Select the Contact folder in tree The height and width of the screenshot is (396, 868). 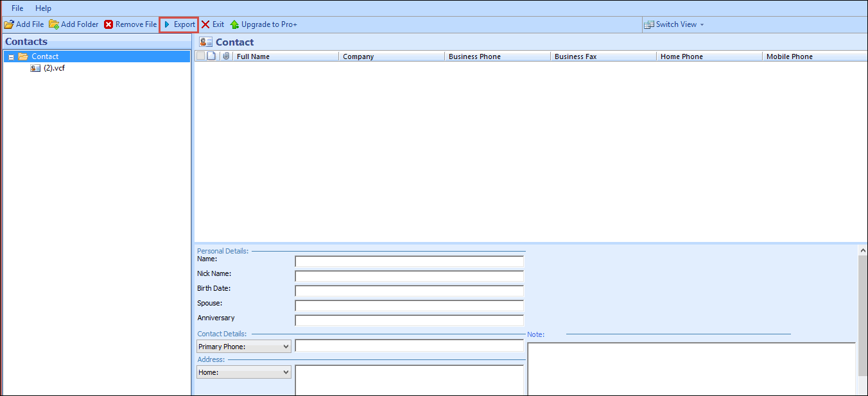tap(45, 56)
